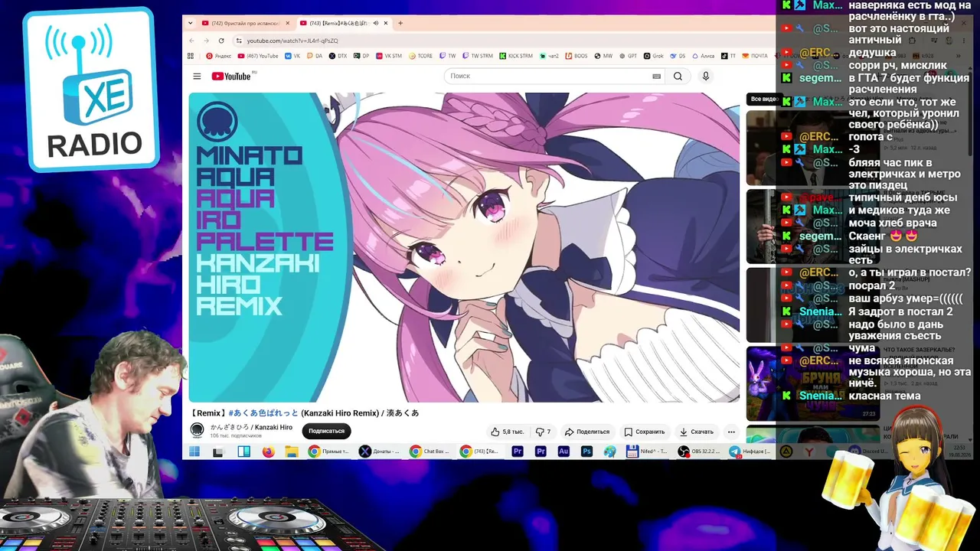Go back to the previous page

point(192,41)
